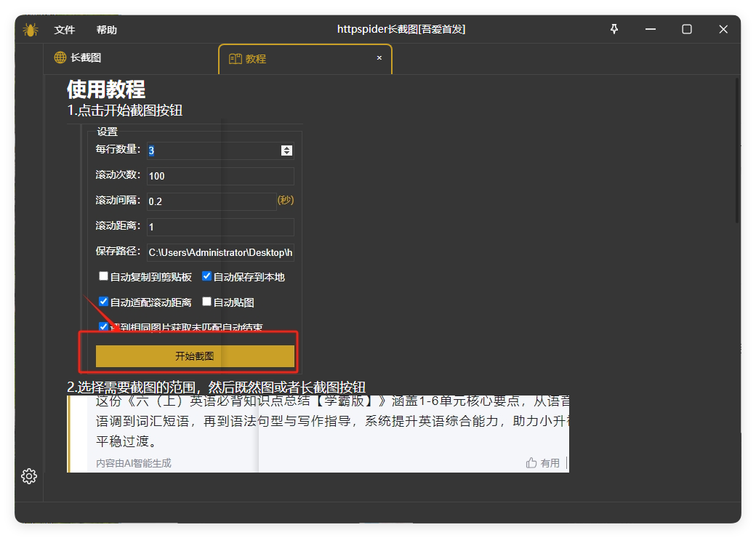
Task: Click the 每行数量 spinner arrows
Action: coord(286,150)
